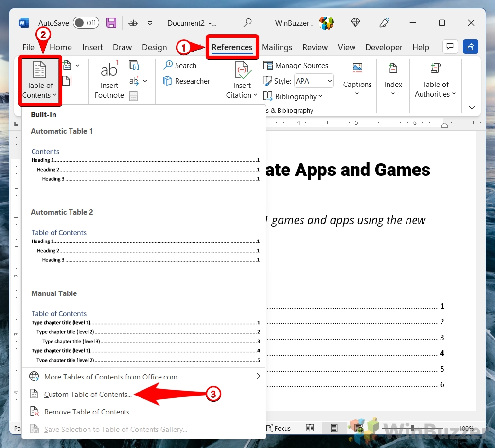Open More Tables of Contents from Office.com
This screenshot has height=448, width=495.
point(111,377)
